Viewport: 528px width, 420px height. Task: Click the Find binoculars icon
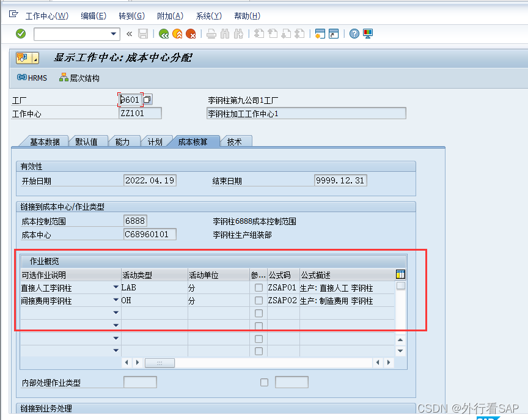(x=225, y=34)
